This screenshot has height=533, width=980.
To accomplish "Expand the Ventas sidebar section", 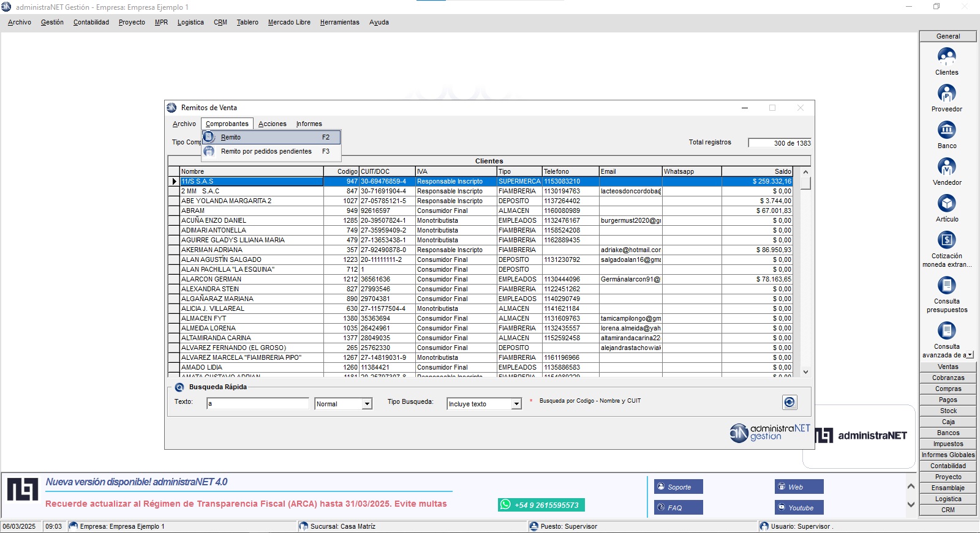I will click(948, 367).
